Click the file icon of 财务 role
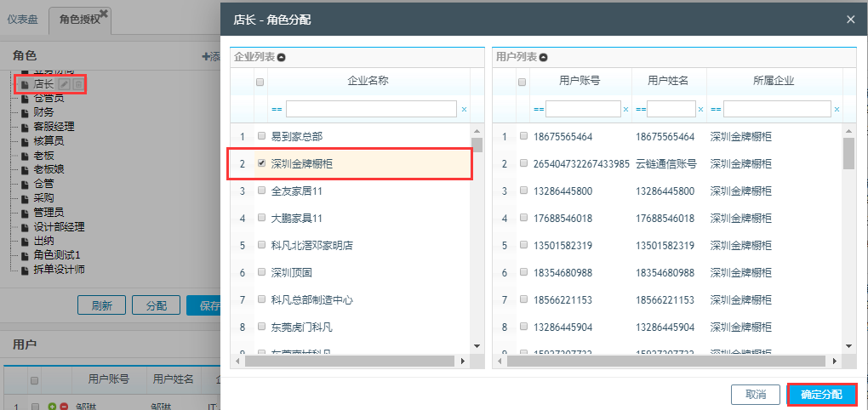The image size is (868, 410). [25, 113]
